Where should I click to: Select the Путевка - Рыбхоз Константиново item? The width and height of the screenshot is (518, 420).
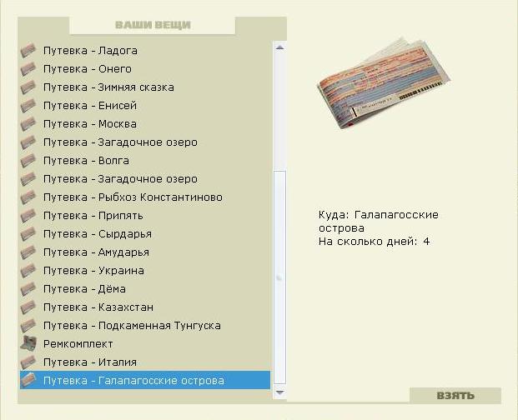(x=145, y=197)
